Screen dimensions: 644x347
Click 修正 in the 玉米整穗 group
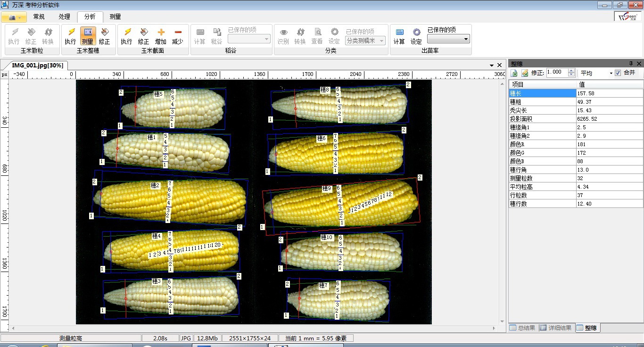(x=104, y=36)
